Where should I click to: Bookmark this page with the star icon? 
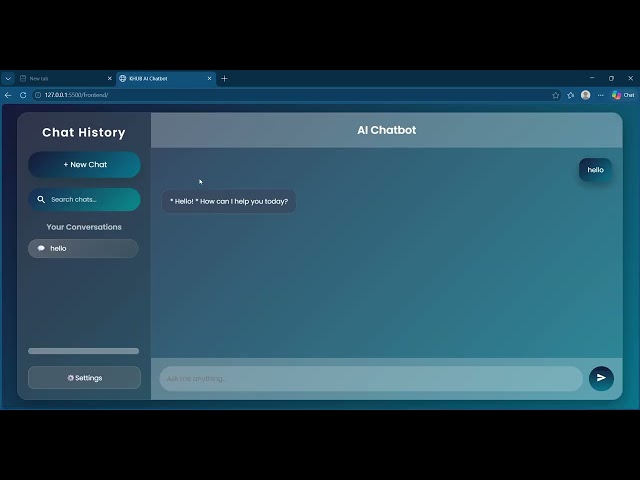click(x=556, y=95)
